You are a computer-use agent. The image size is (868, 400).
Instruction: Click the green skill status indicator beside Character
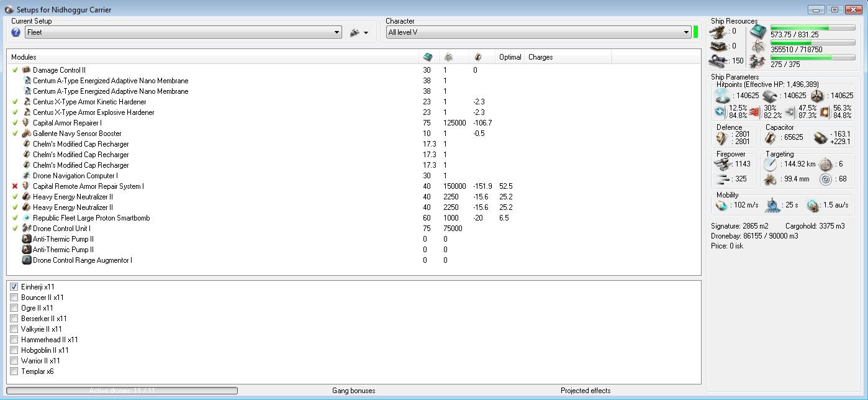[695, 32]
